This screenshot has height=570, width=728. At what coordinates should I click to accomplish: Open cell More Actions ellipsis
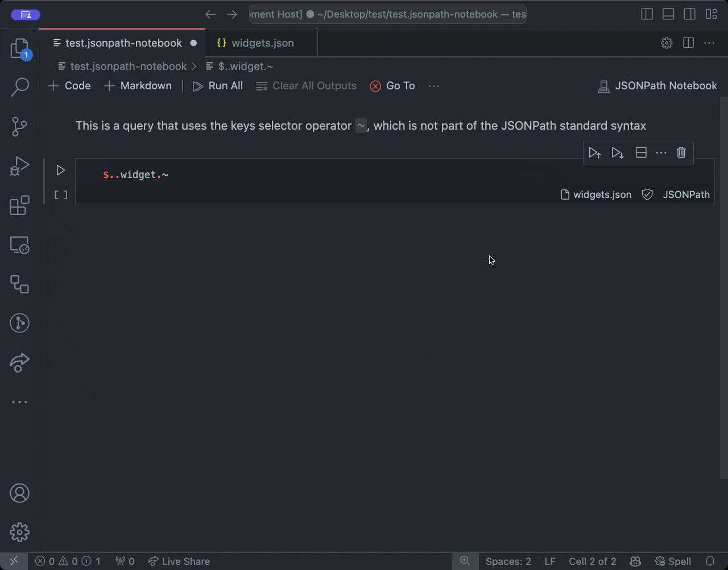click(661, 152)
